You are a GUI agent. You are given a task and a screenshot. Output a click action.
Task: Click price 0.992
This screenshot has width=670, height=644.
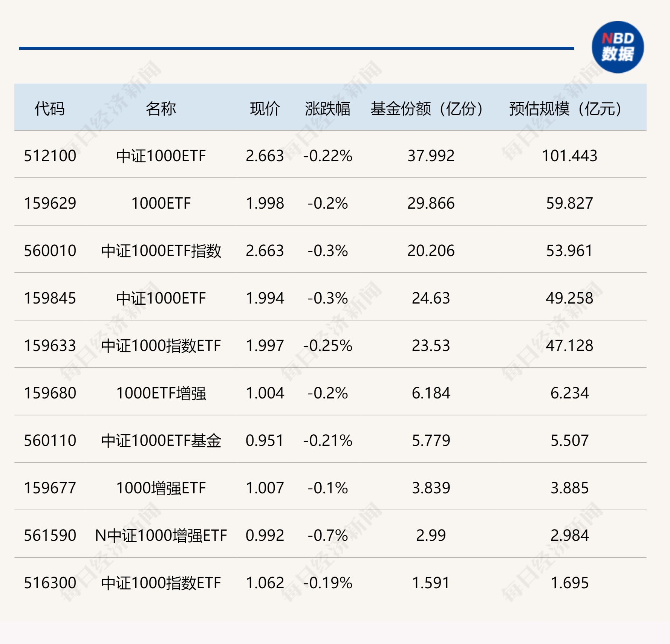pyautogui.click(x=265, y=536)
